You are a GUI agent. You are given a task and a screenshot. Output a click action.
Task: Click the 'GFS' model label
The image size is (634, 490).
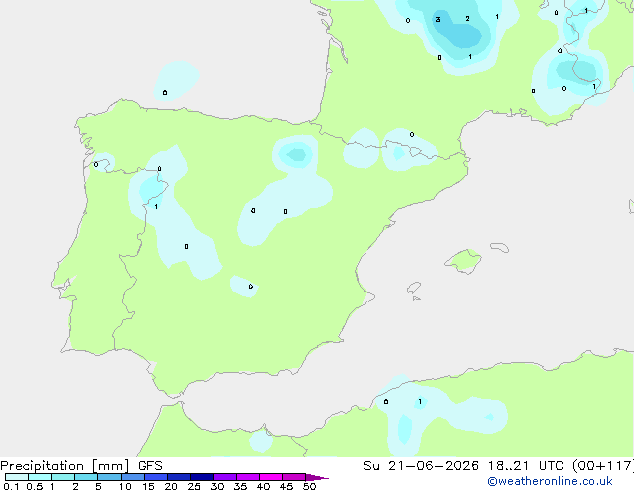pyautogui.click(x=150, y=466)
